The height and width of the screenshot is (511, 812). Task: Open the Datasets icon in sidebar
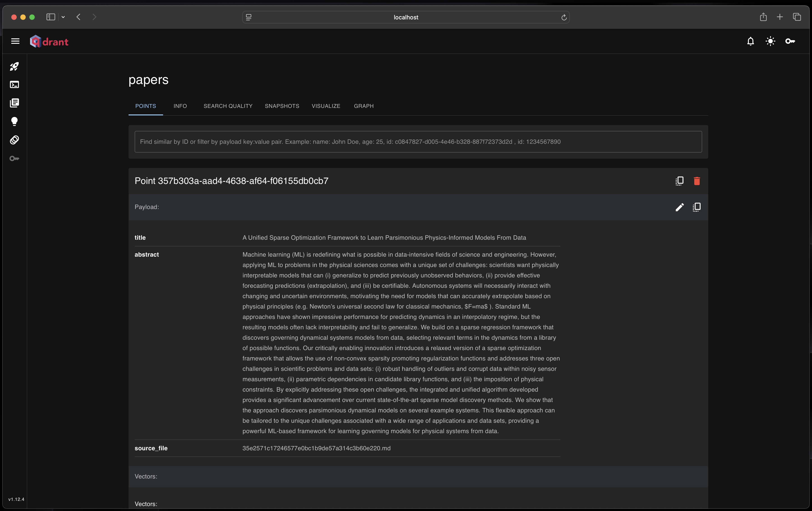point(14,140)
